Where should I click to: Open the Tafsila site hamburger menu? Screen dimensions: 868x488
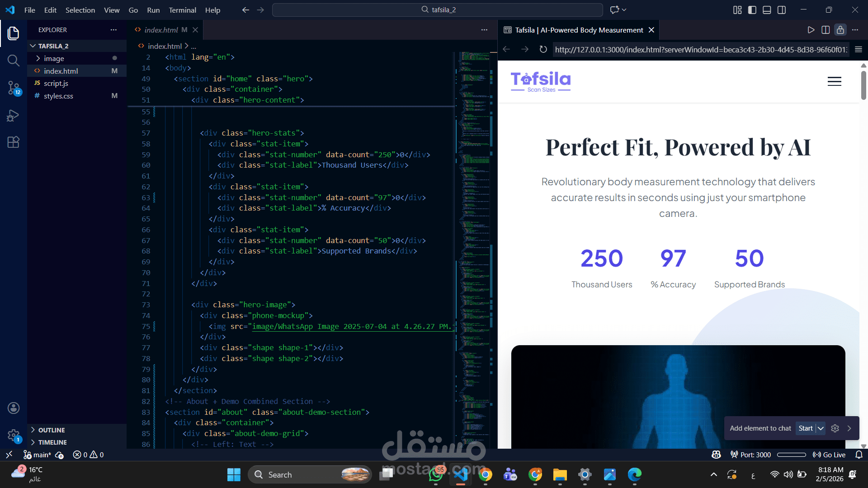tap(834, 81)
